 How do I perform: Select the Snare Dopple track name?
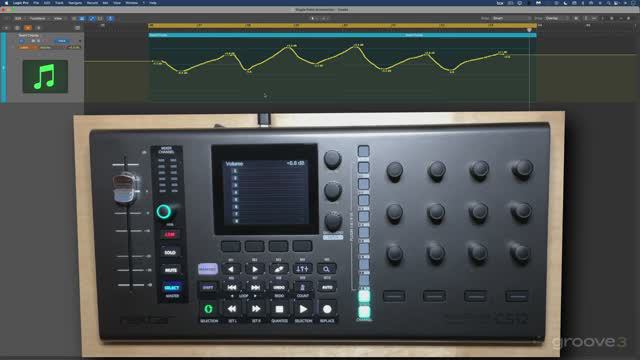pos(29,36)
